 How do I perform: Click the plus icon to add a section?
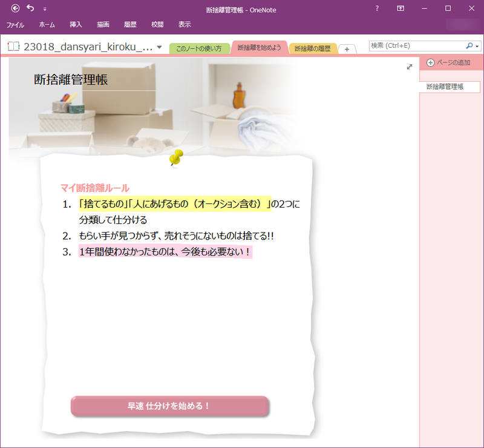click(347, 48)
